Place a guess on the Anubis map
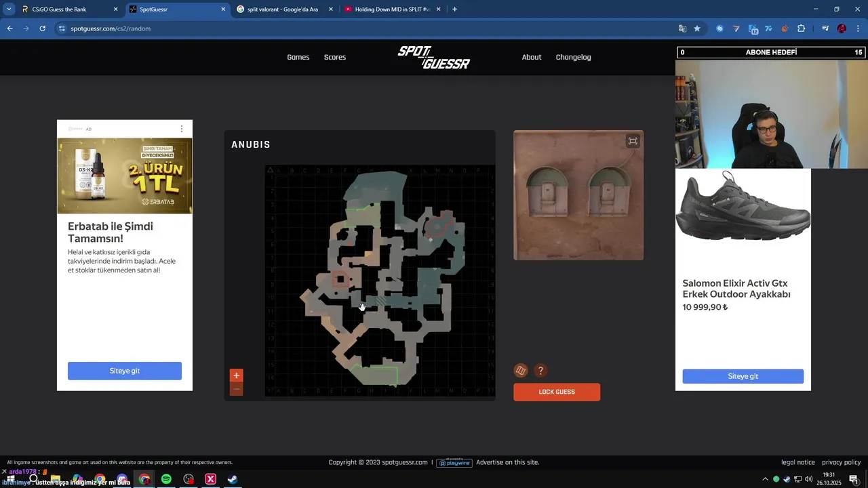The width and height of the screenshot is (868, 488). pos(380,281)
